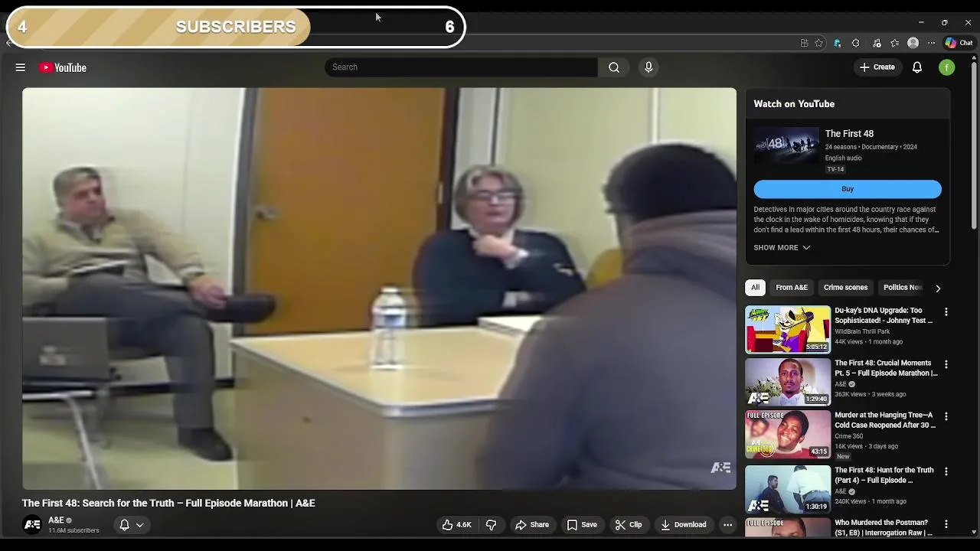980x551 pixels.
Task: Open The First 48 show title
Action: point(849,134)
